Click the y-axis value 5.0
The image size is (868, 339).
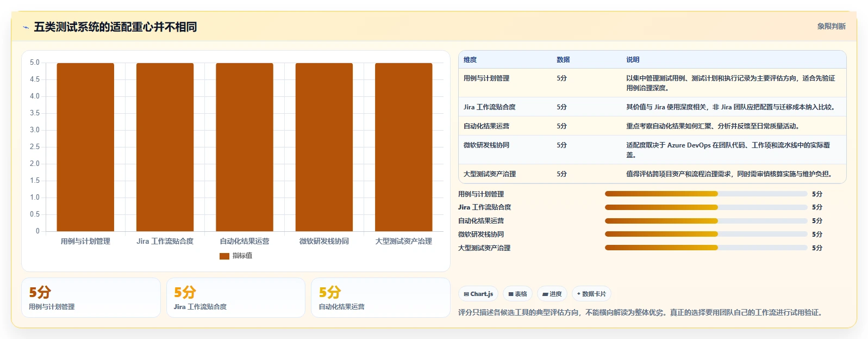(35, 63)
